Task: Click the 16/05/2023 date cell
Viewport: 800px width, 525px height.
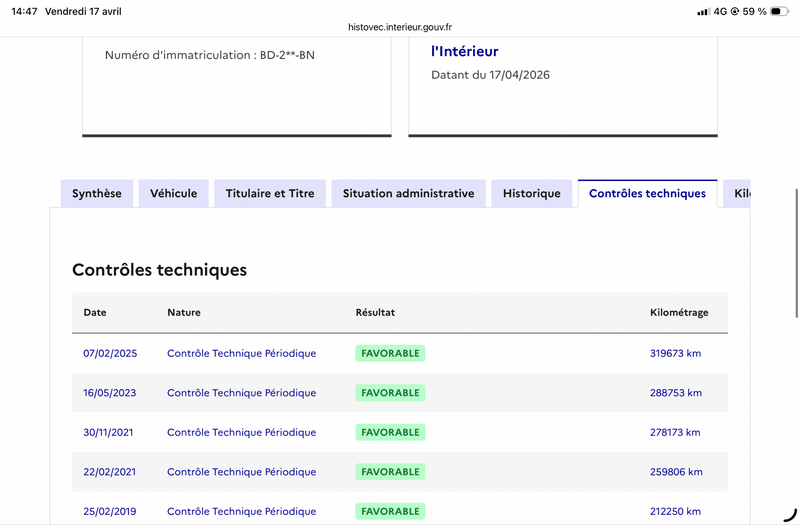Action: coord(110,393)
